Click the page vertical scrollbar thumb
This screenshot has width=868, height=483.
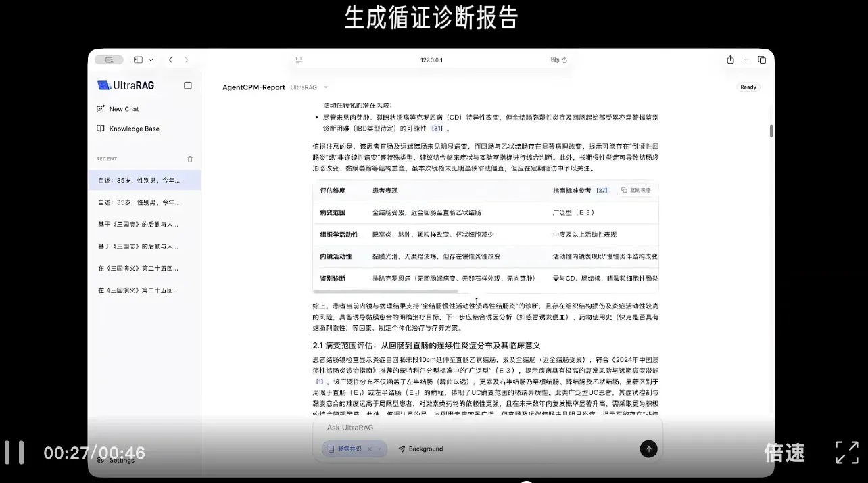pos(771,131)
